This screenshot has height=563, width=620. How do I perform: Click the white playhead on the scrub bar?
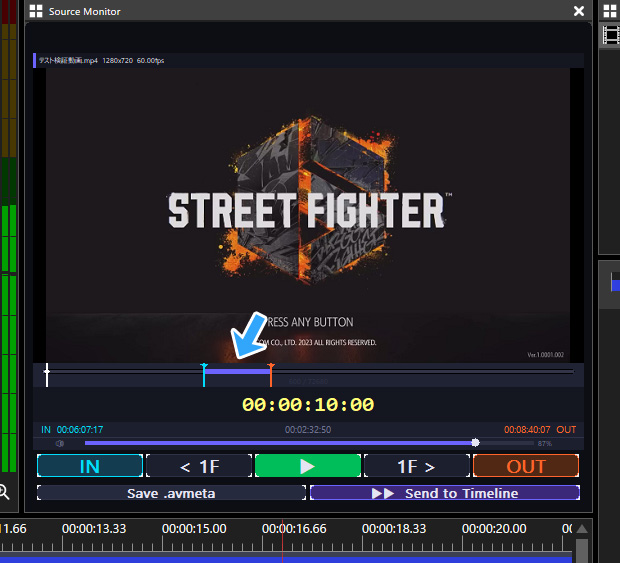[47, 374]
